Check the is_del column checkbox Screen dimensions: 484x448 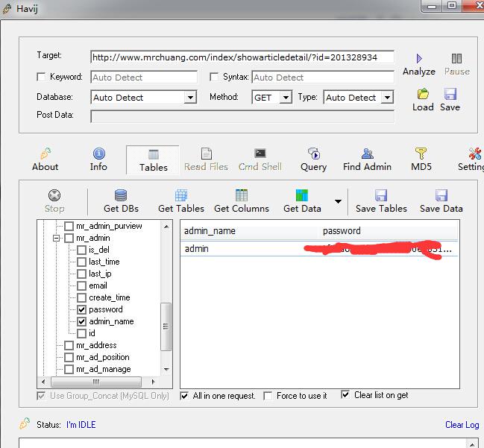click(81, 250)
